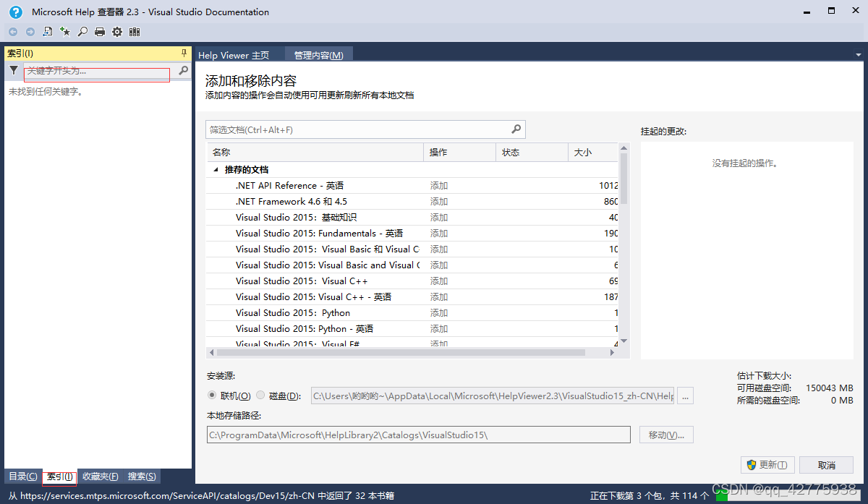
Task: Focus the 关键字开头为 index field
Action: tap(101, 70)
